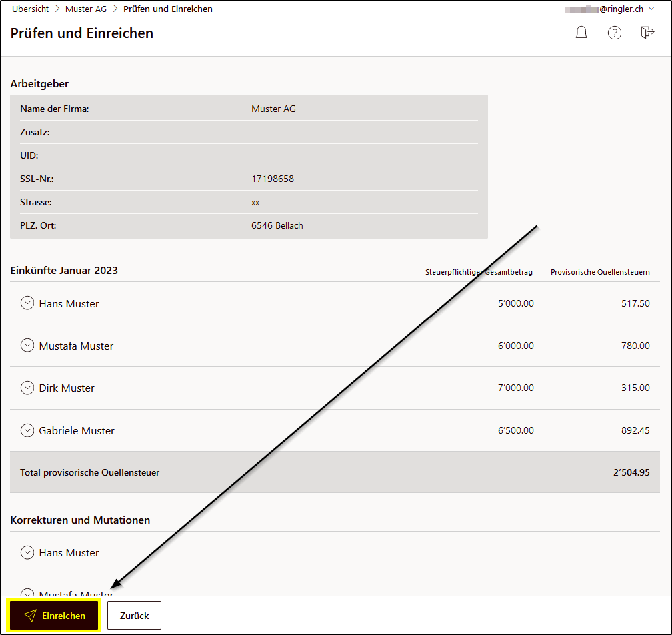
Task: Open the user account dropdown chevron
Action: (651, 9)
